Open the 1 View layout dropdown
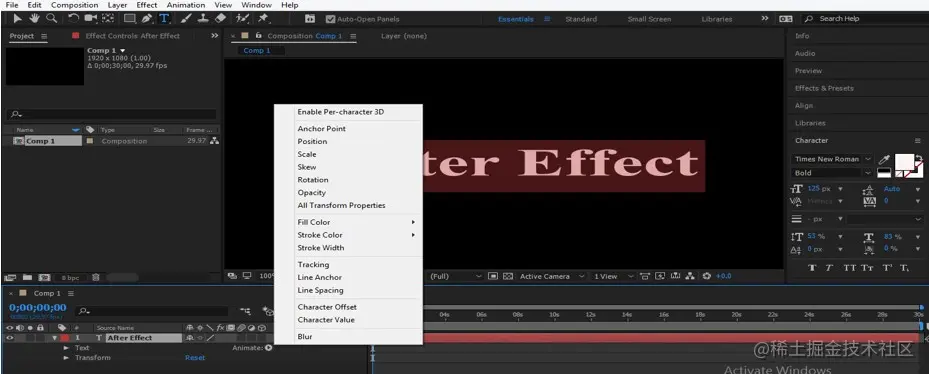Screen dimensions: 929x374 [613, 276]
